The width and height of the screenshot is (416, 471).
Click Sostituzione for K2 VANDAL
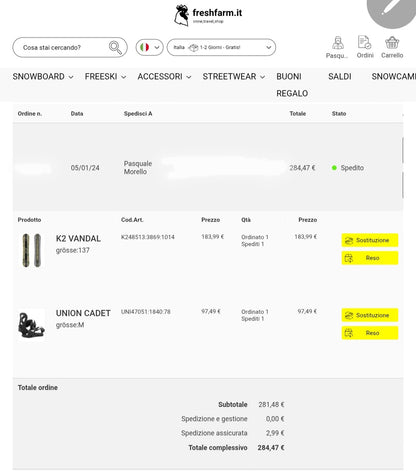[370, 240]
